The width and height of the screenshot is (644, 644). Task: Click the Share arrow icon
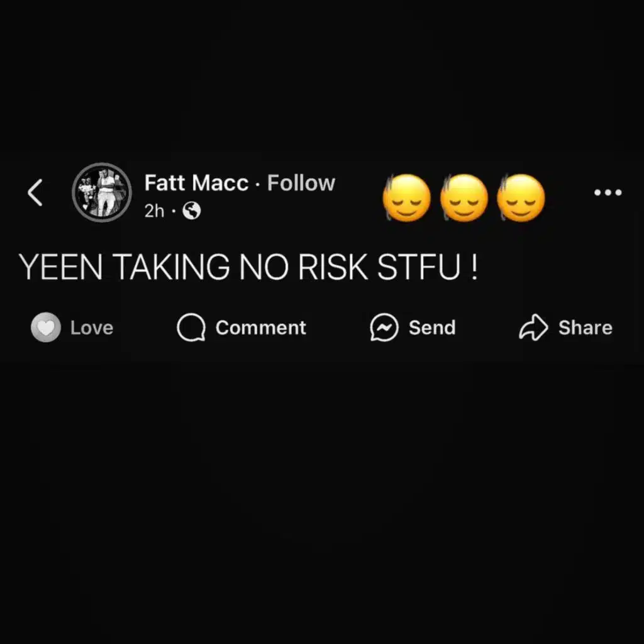(533, 327)
